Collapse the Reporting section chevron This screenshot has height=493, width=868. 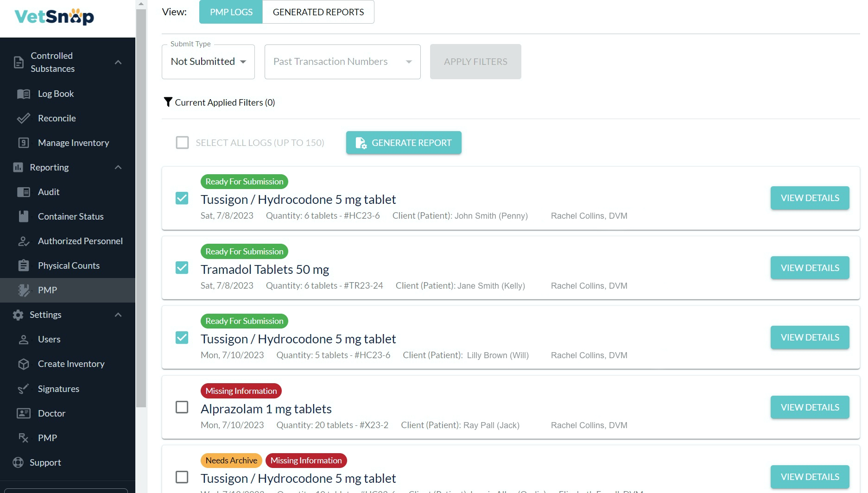point(118,167)
